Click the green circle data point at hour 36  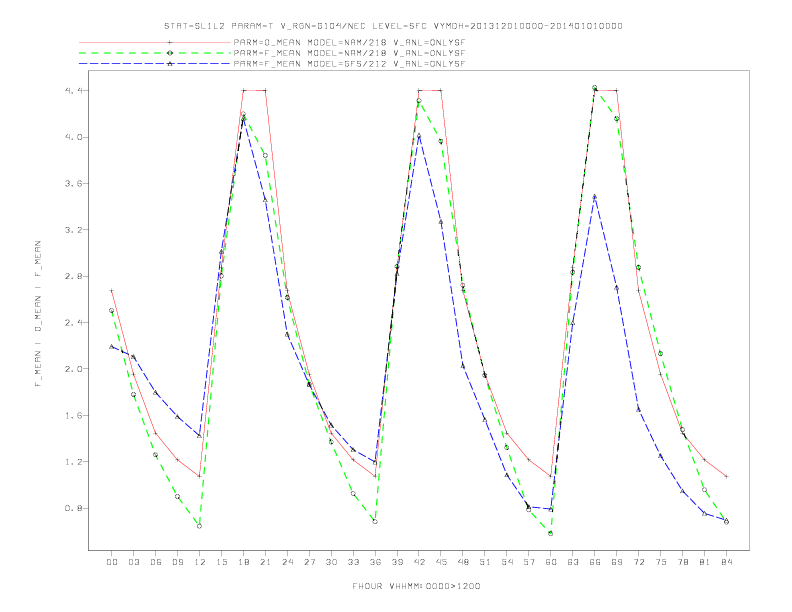click(x=375, y=521)
